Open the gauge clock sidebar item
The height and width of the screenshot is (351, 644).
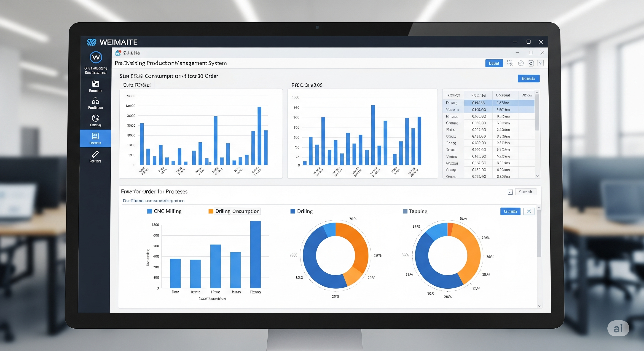click(96, 118)
